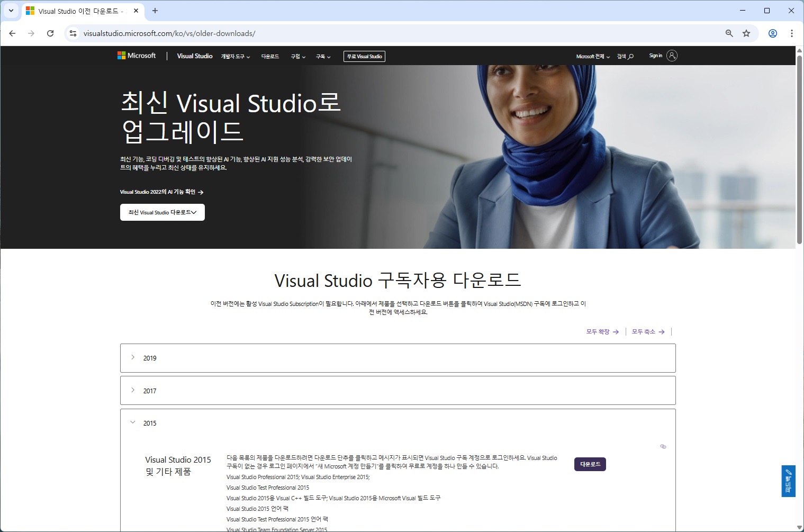Open the 개발자 도구 menu

236,57
